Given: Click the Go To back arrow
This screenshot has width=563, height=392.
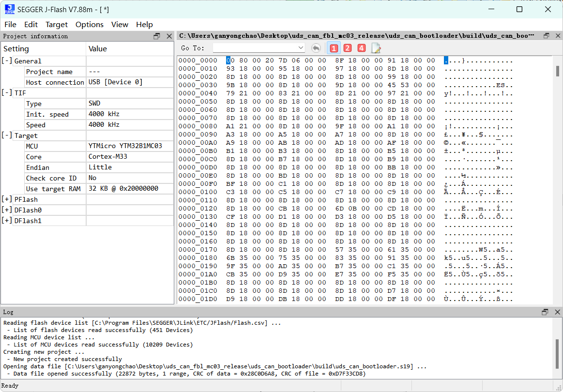Looking at the screenshot, I should click(x=316, y=48).
